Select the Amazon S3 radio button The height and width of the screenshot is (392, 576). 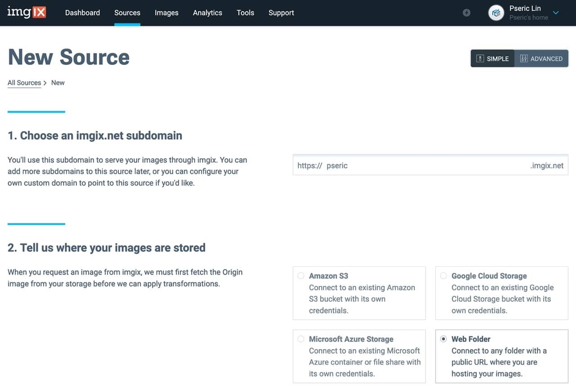point(301,276)
